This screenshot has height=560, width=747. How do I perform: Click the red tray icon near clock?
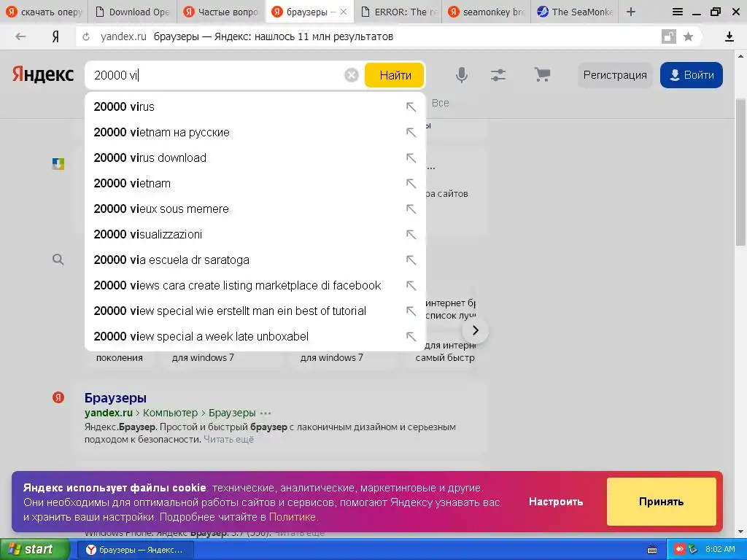[x=679, y=550]
